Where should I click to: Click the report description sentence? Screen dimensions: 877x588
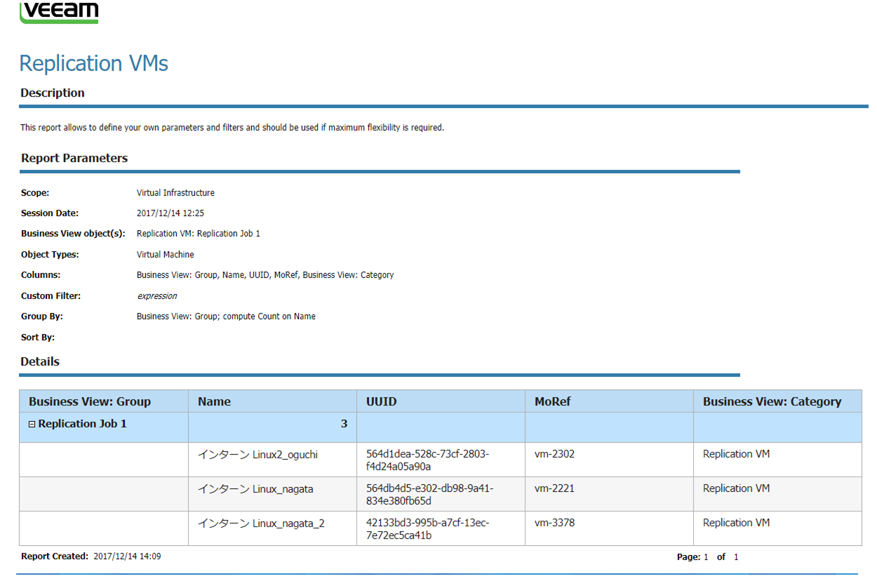point(232,128)
